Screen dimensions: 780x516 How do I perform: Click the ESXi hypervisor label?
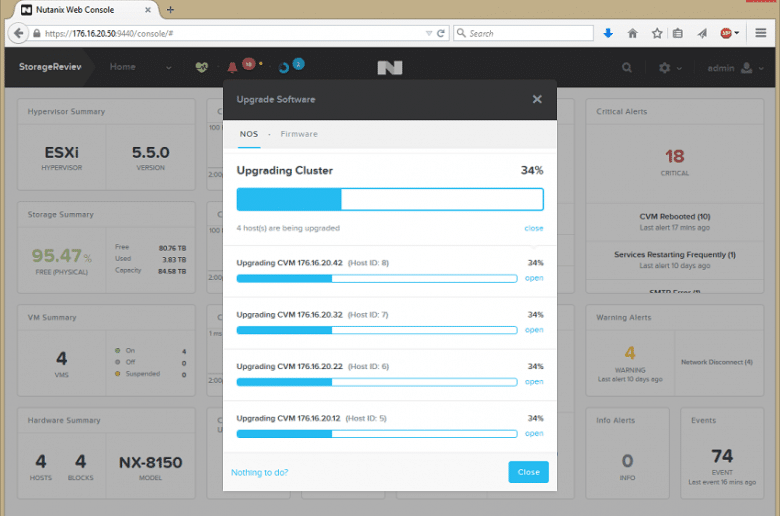coord(62,152)
